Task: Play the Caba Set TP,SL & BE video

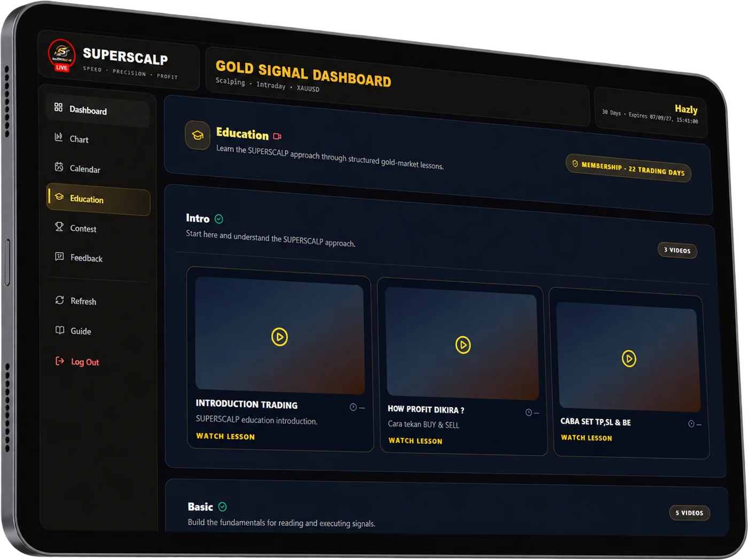Action: (x=629, y=359)
